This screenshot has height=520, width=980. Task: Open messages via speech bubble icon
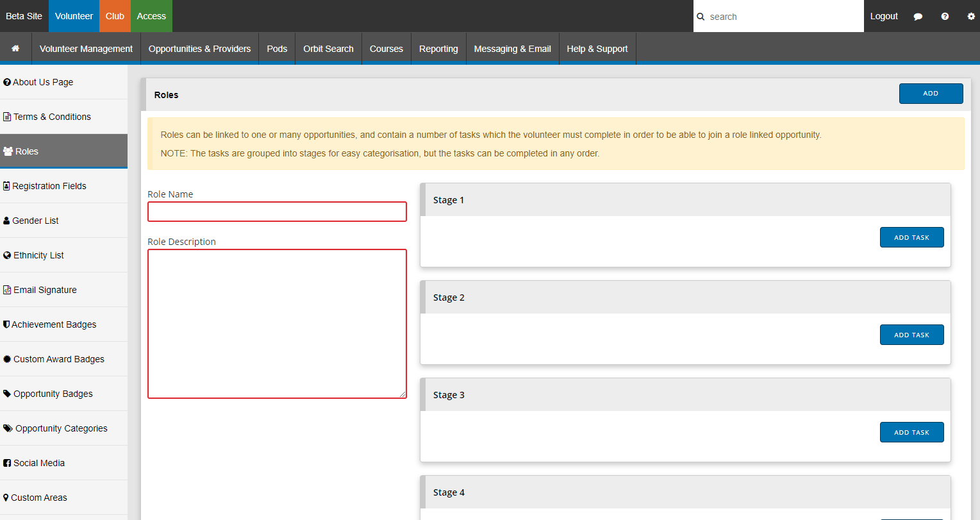click(x=918, y=17)
